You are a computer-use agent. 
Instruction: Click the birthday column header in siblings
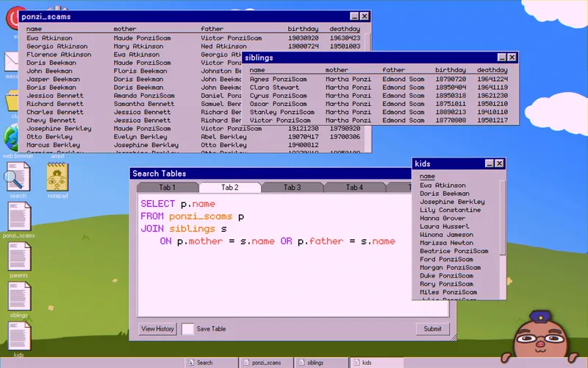(451, 70)
